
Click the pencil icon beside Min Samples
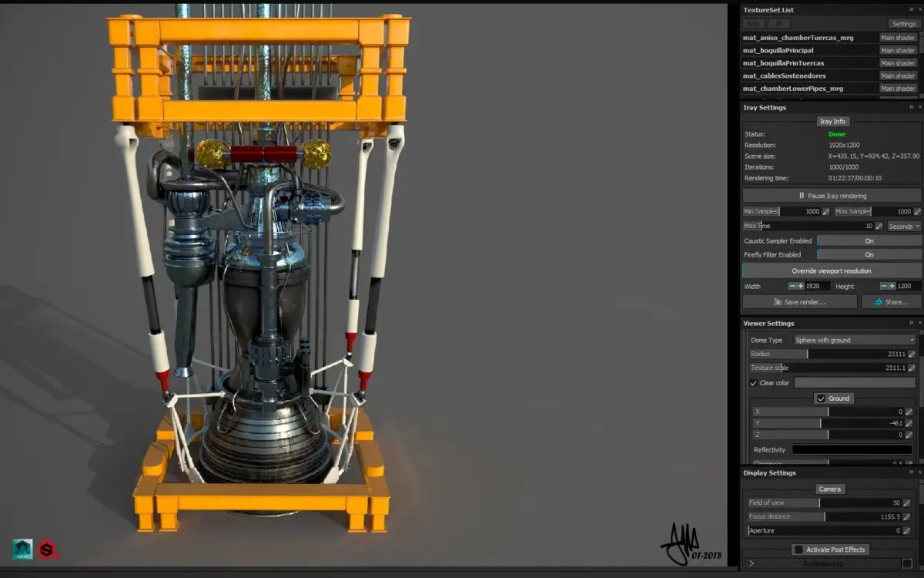[826, 211]
